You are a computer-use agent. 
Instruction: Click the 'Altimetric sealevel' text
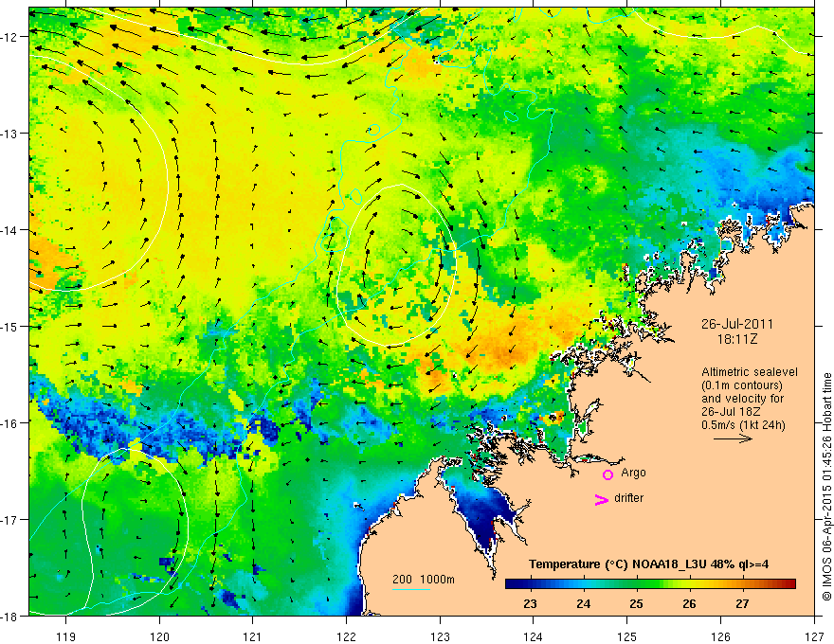750,372
